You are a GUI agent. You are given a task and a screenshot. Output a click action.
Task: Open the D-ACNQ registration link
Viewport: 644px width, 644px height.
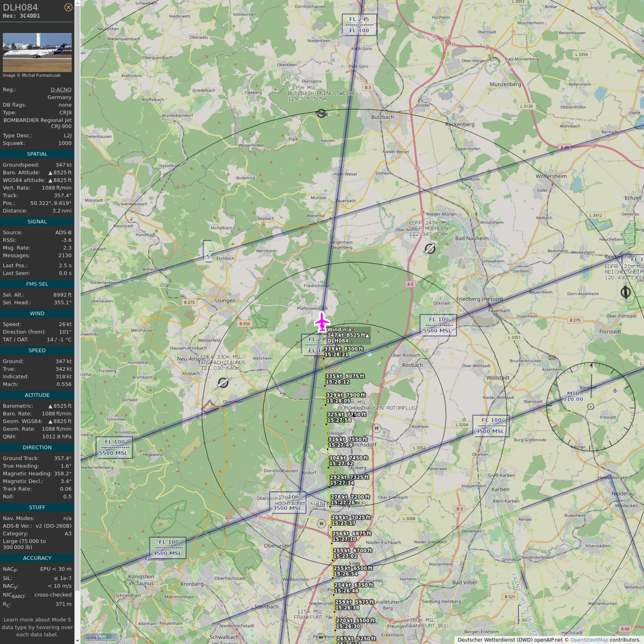(x=61, y=89)
